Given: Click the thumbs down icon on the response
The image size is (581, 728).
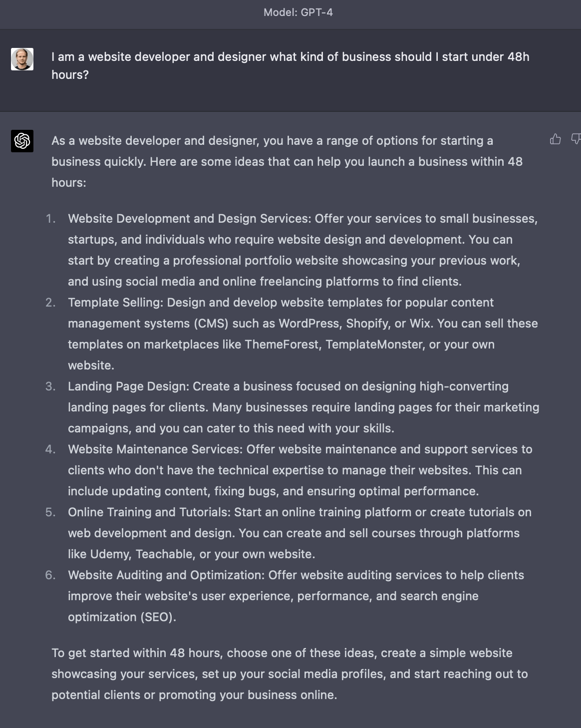Looking at the screenshot, I should pos(576,139).
